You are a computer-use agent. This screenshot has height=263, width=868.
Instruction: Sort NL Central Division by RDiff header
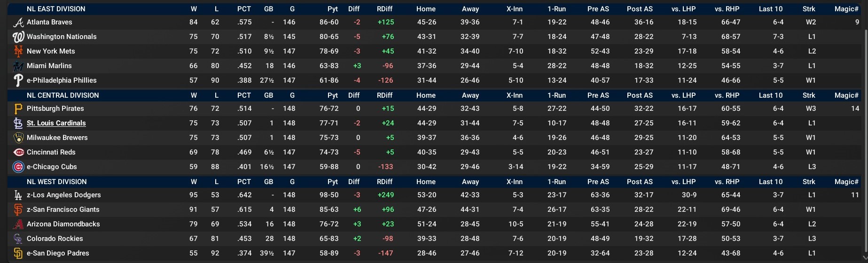384,95
